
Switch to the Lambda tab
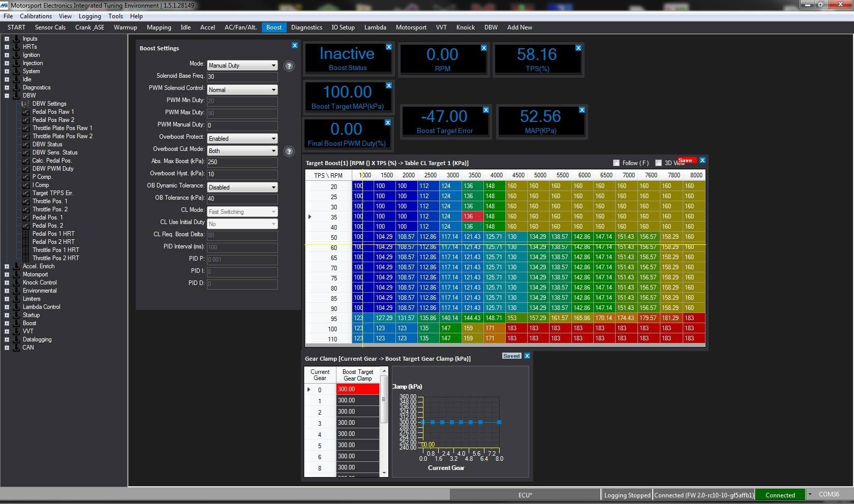(375, 27)
